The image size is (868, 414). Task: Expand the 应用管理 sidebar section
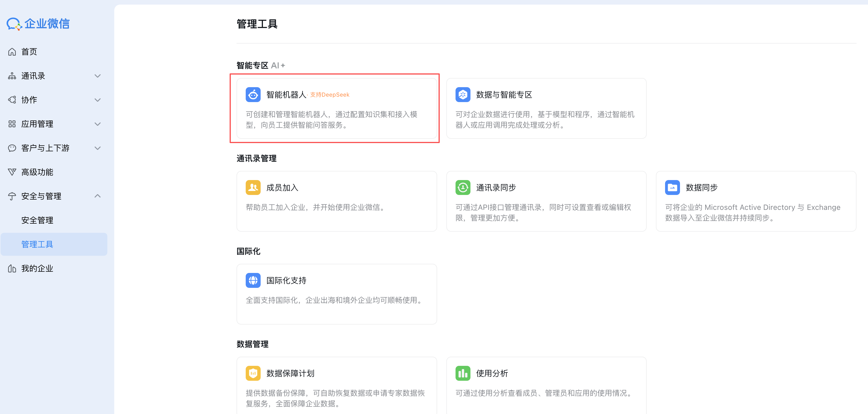click(97, 124)
